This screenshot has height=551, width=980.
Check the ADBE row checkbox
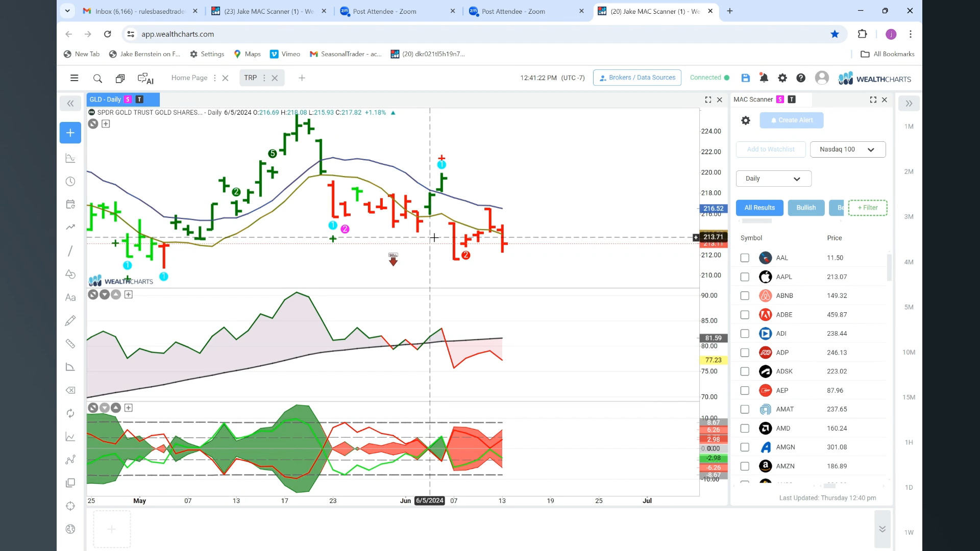745,315
